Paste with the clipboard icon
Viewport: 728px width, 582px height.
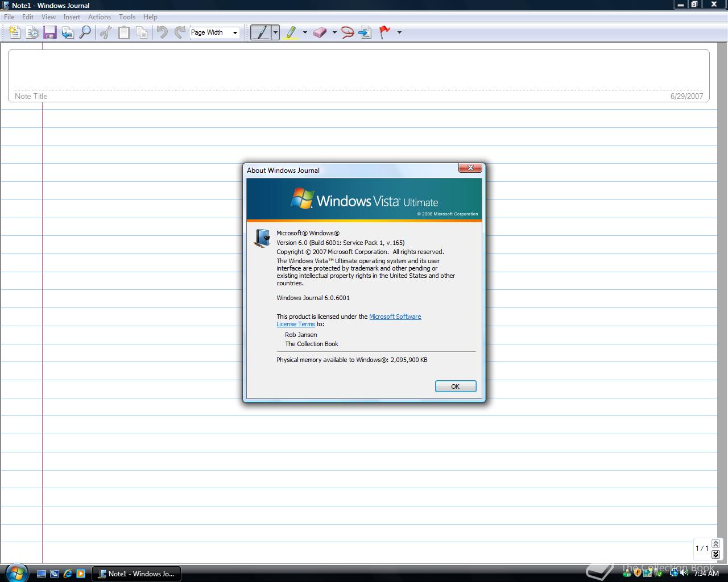123,32
